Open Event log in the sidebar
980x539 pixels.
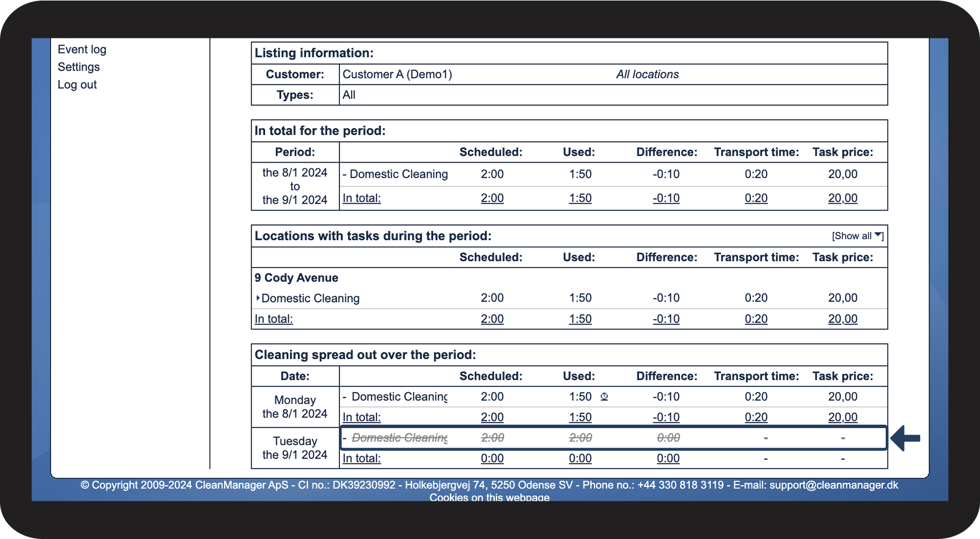(x=82, y=49)
